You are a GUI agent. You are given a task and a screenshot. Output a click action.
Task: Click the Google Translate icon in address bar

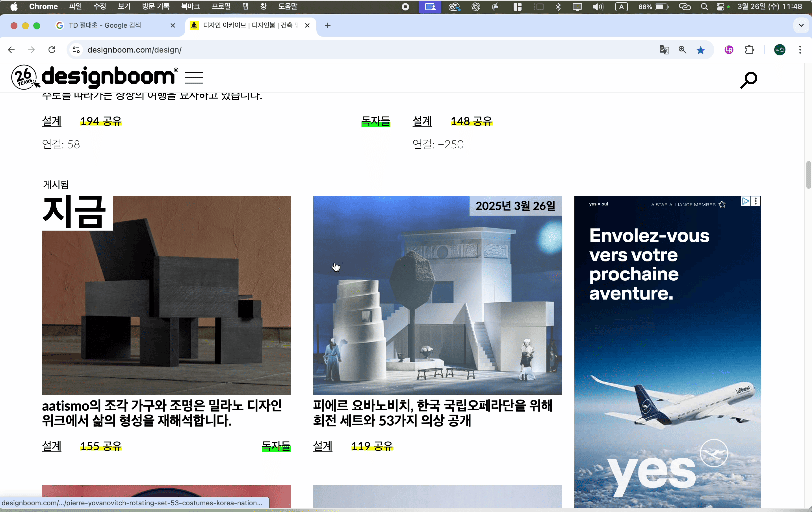coord(664,50)
